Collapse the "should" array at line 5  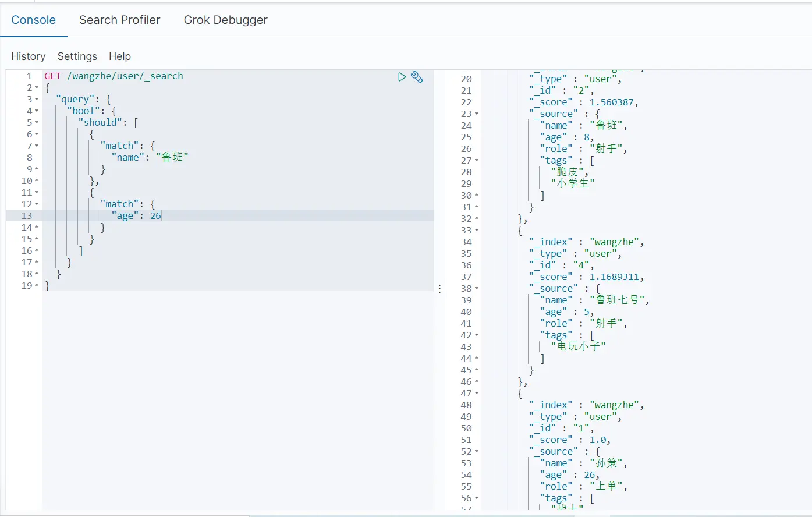click(x=37, y=123)
